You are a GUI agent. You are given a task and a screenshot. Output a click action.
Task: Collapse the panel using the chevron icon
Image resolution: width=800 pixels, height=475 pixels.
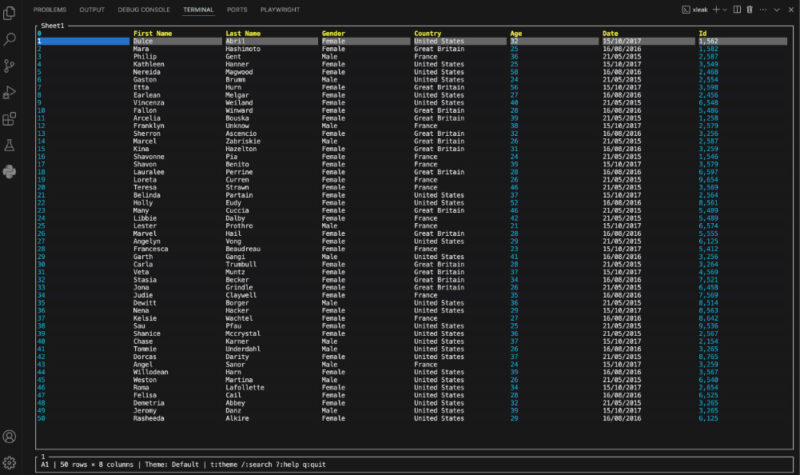click(x=777, y=10)
